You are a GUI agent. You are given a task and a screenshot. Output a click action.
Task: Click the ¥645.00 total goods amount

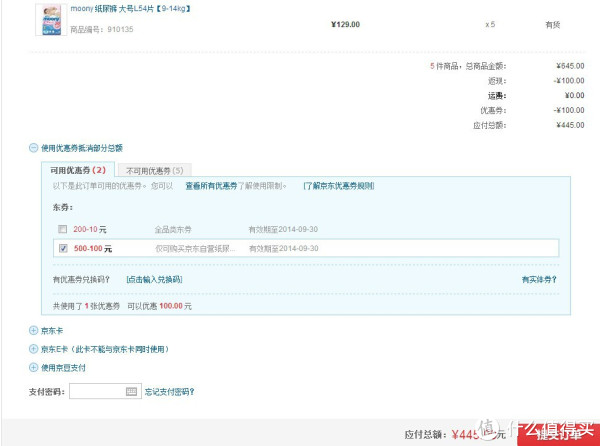tap(570, 66)
